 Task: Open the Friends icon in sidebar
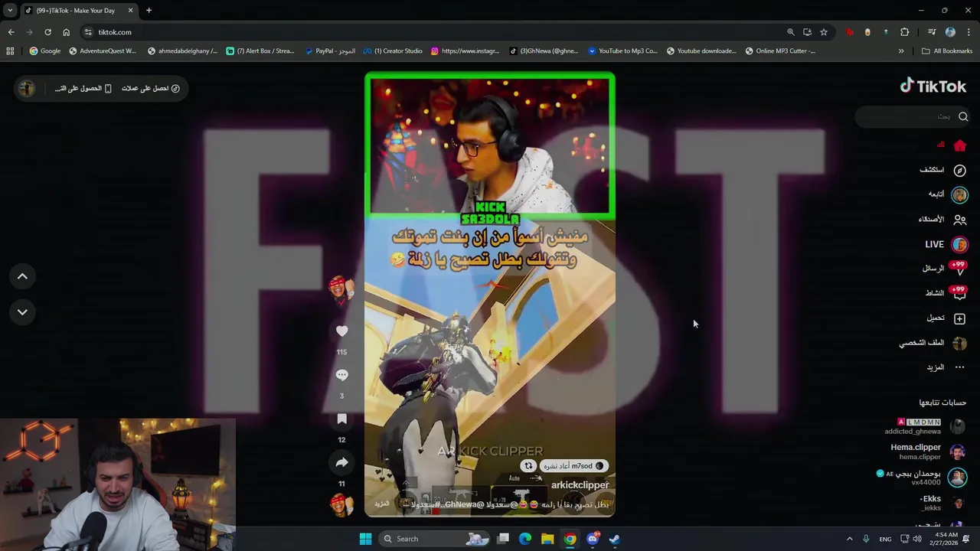(959, 220)
